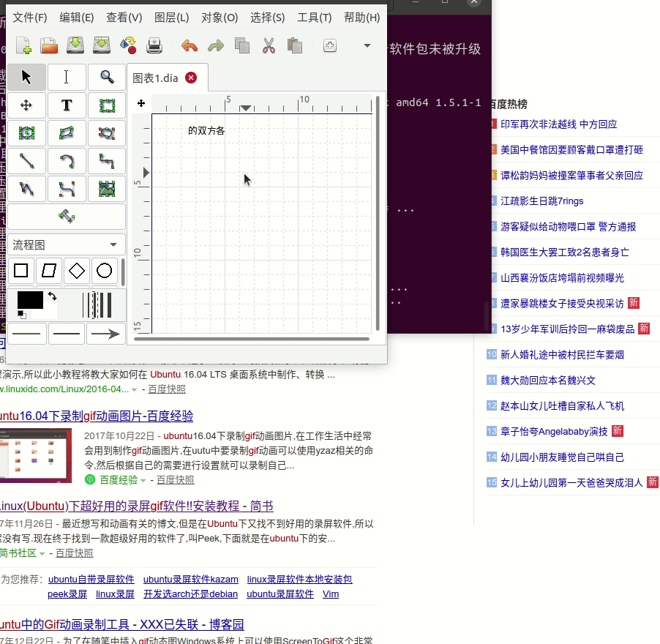Choose the Insert Image tool
660x644 pixels.
(x=106, y=189)
